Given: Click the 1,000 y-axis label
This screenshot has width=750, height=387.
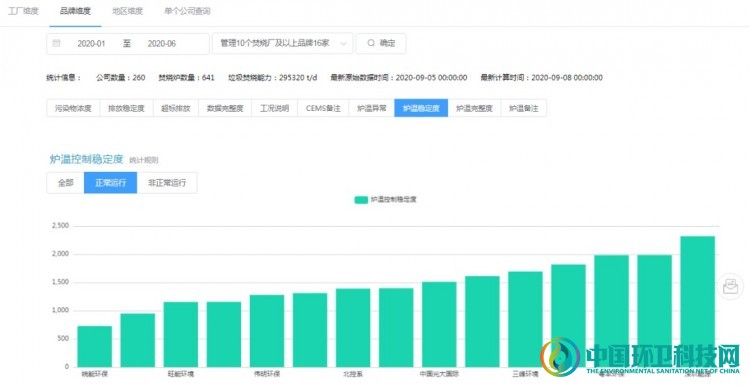Looking at the screenshot, I should pos(60,310).
